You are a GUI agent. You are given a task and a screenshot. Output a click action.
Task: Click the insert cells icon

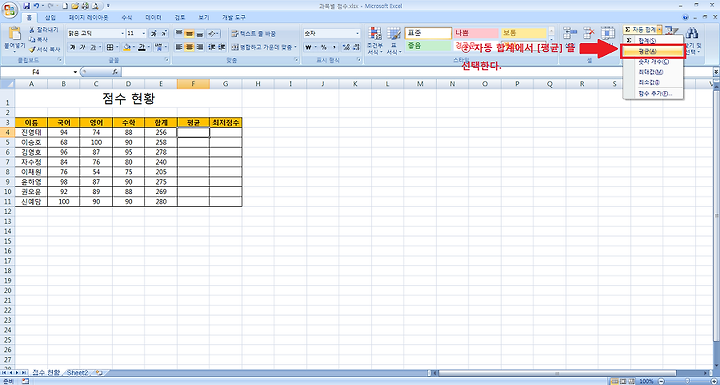pos(569,33)
